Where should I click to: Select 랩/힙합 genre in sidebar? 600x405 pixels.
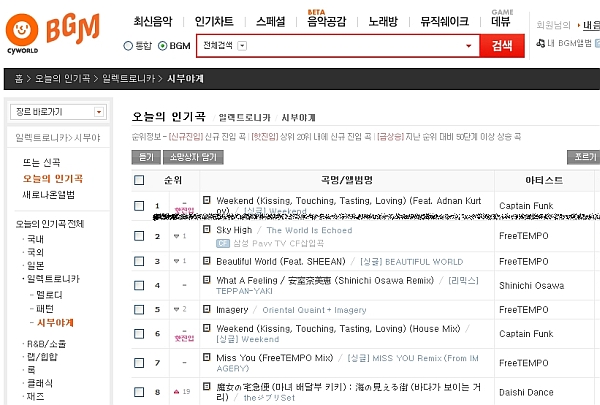(x=42, y=357)
